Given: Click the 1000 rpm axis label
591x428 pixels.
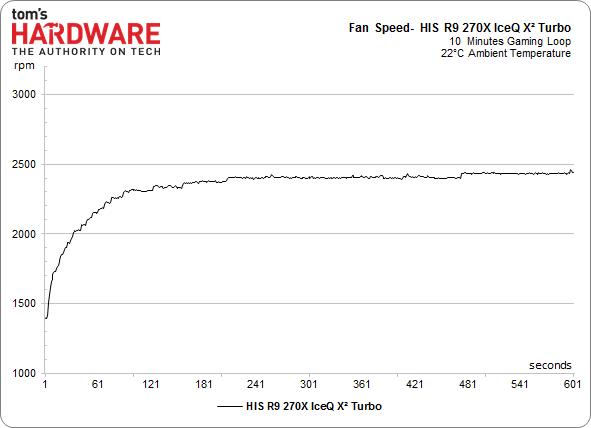Looking at the screenshot, I should (x=24, y=373).
